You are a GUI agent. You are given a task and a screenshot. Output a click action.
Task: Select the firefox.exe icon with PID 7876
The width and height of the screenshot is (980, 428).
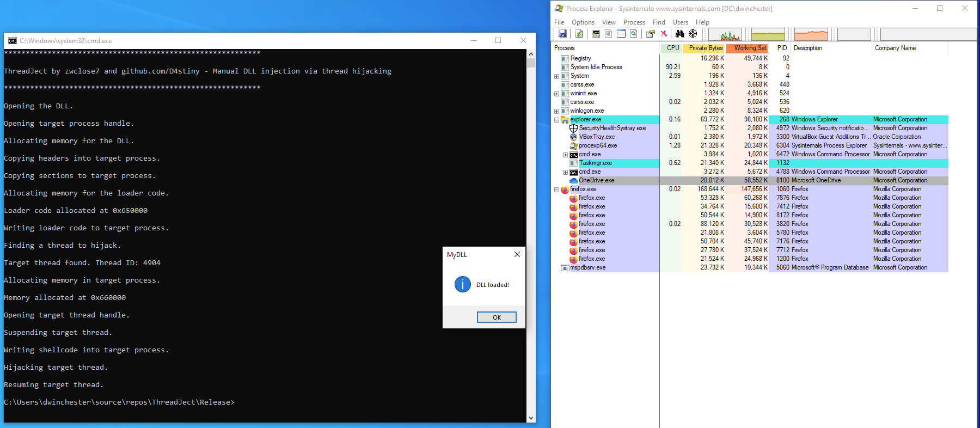pyautogui.click(x=573, y=198)
